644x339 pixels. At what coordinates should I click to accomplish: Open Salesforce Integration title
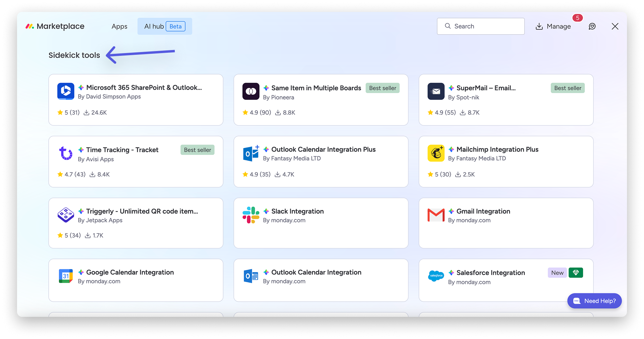click(491, 273)
